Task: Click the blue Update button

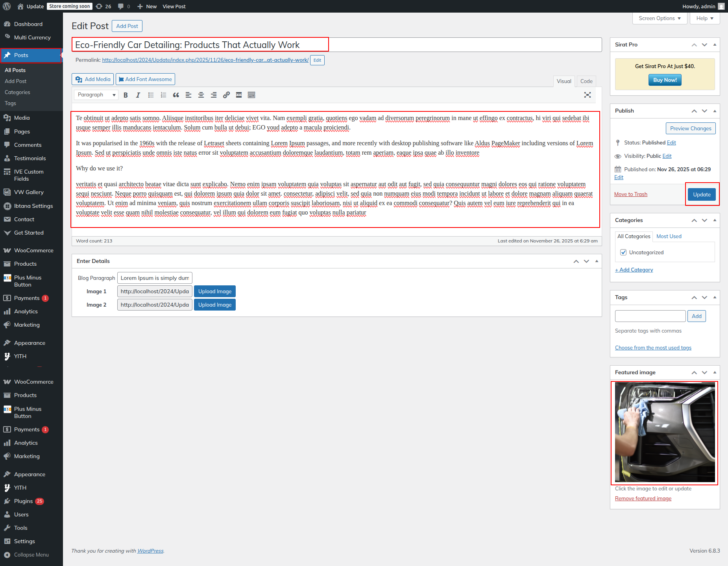Action: click(702, 194)
